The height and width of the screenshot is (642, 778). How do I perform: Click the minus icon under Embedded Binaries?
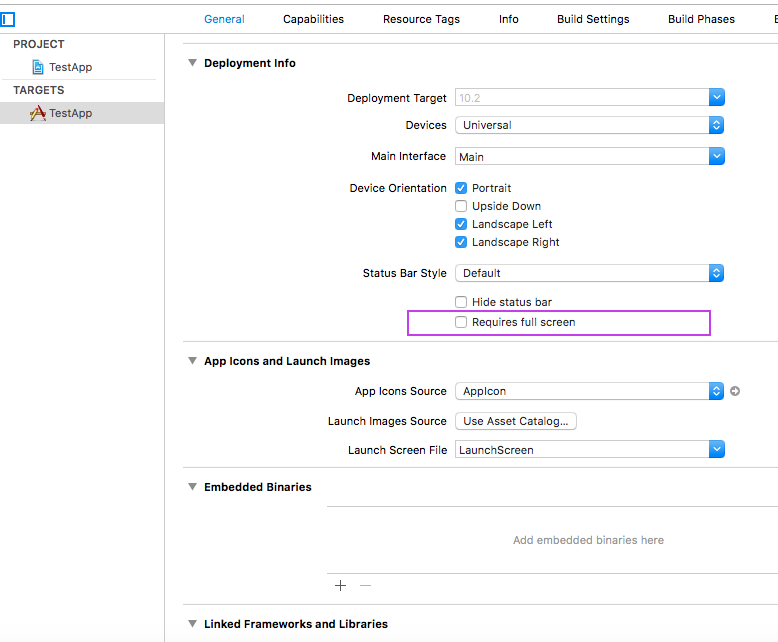point(365,585)
